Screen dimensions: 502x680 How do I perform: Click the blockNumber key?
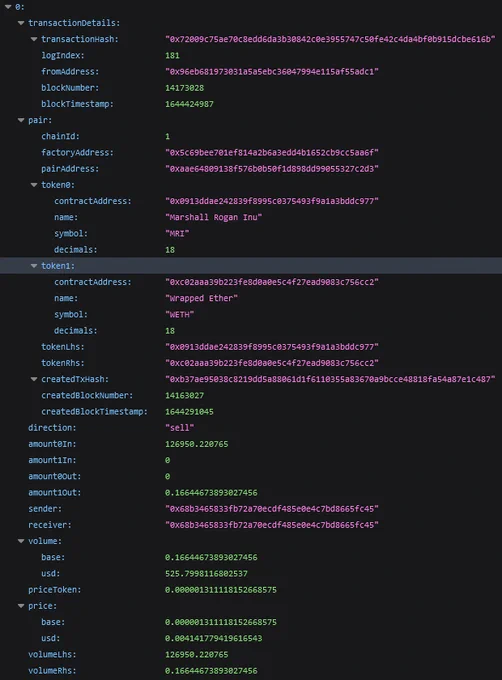click(70, 88)
